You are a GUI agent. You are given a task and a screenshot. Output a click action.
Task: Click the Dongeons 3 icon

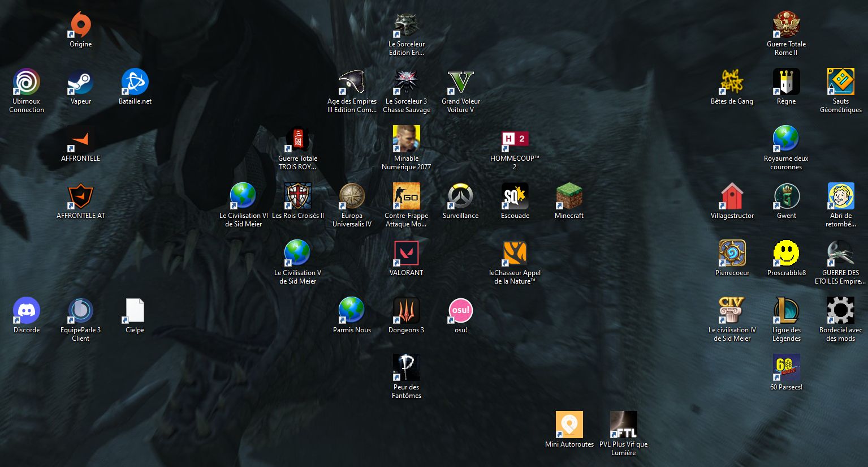click(x=407, y=311)
